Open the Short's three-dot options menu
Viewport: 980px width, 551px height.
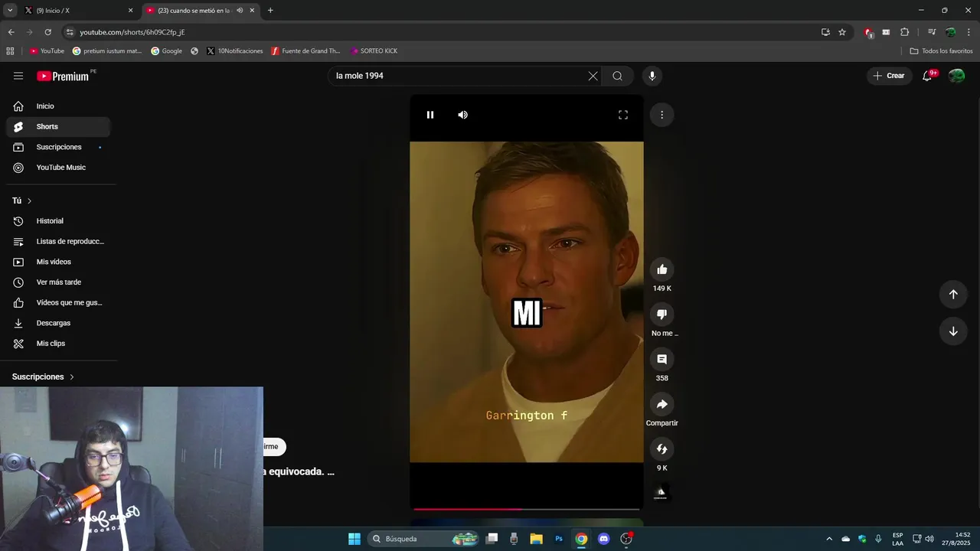pyautogui.click(x=661, y=115)
